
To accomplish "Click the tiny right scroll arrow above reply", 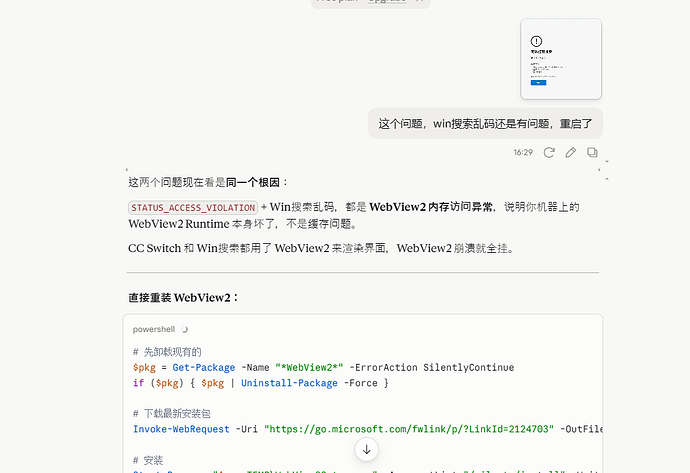I will [599, 169].
